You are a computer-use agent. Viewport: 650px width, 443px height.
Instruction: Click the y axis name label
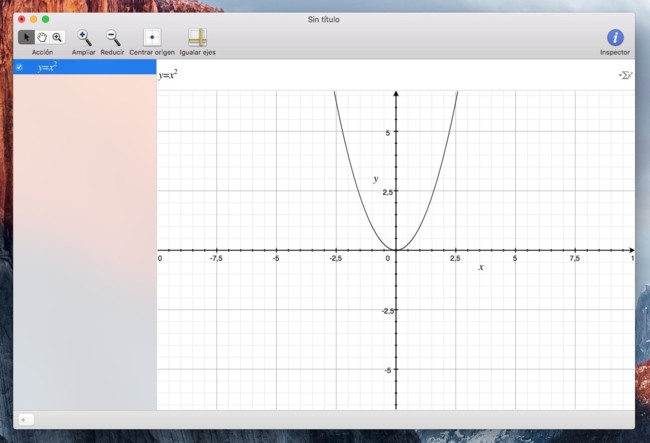(x=376, y=179)
